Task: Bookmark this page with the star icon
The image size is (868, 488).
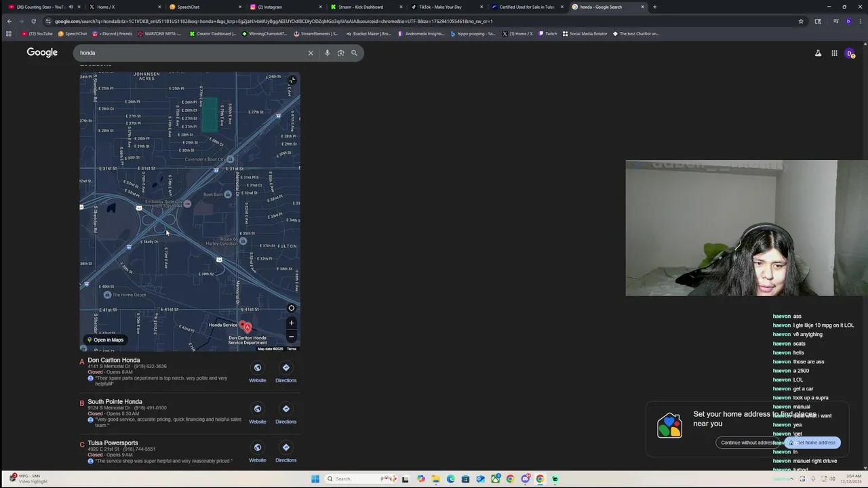Action: pos(801,21)
